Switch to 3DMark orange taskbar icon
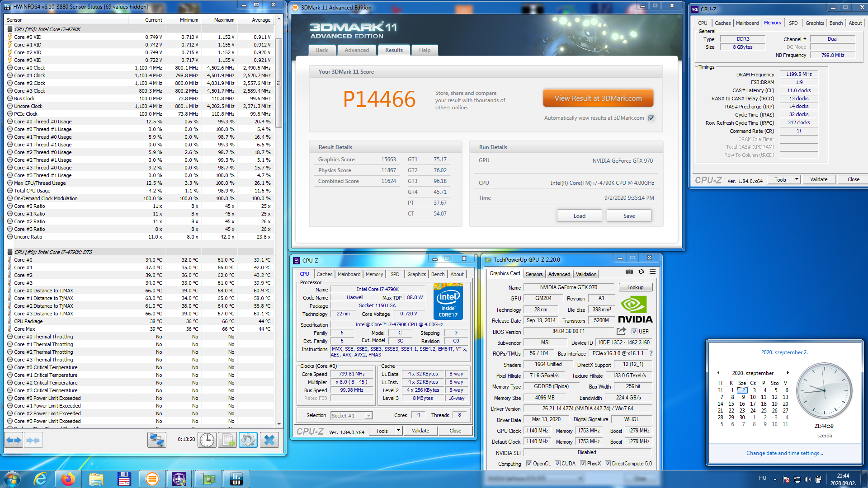 coord(152,479)
